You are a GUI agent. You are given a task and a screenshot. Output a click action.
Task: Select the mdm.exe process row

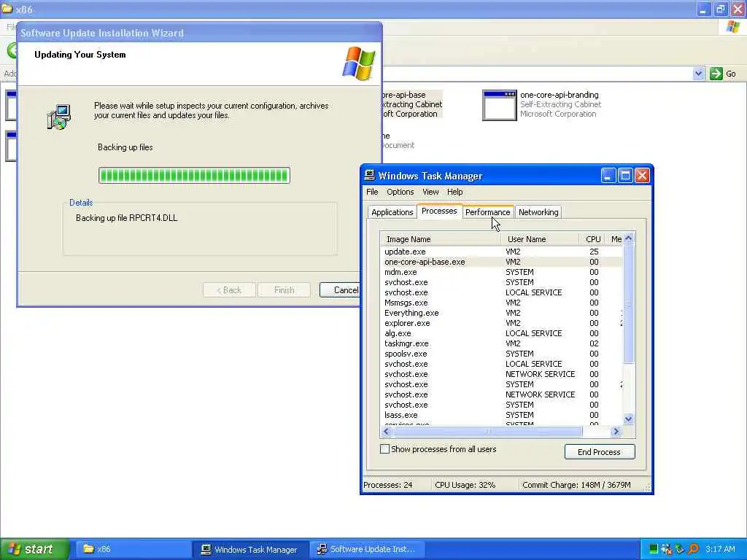point(503,272)
